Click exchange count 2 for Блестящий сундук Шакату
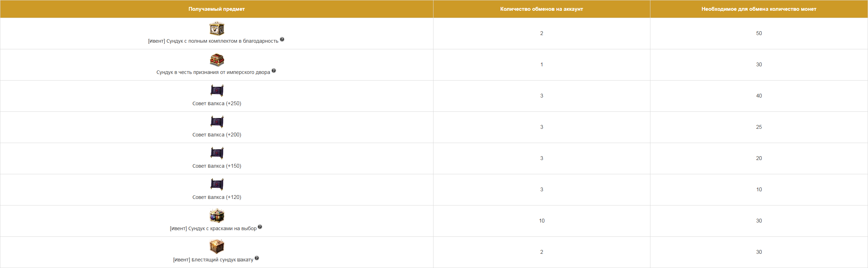The width and height of the screenshot is (868, 268). [x=542, y=252]
